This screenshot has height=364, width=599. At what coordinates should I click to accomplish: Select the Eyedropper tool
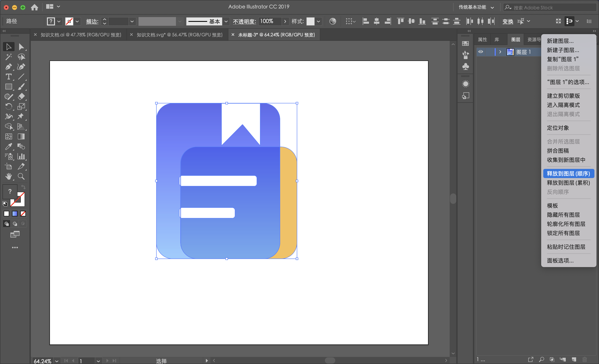click(9, 147)
